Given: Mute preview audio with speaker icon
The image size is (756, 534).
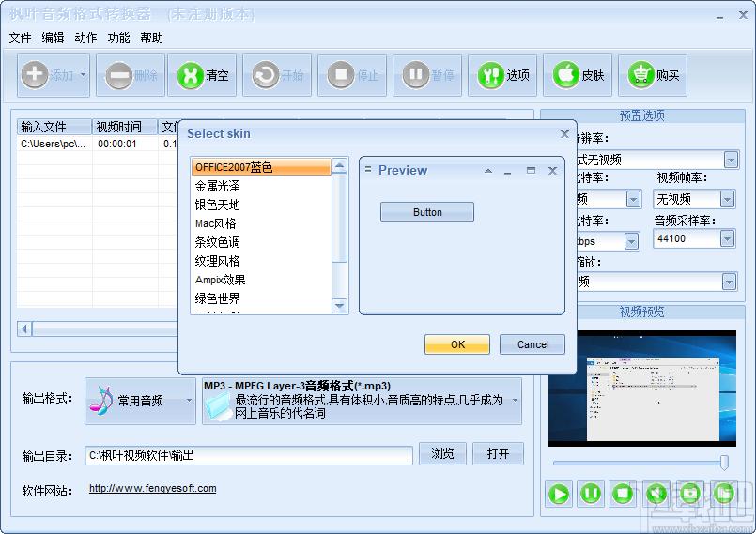Looking at the screenshot, I should (656, 494).
